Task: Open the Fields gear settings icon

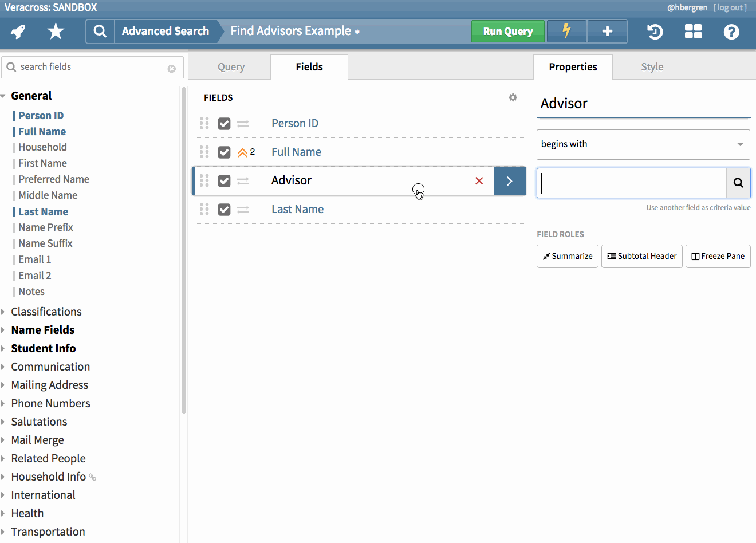Action: (513, 97)
